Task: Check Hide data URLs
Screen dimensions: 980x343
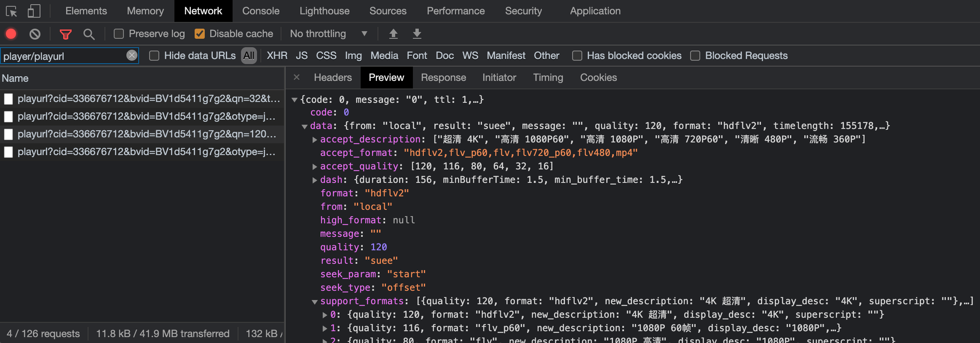Action: click(154, 56)
